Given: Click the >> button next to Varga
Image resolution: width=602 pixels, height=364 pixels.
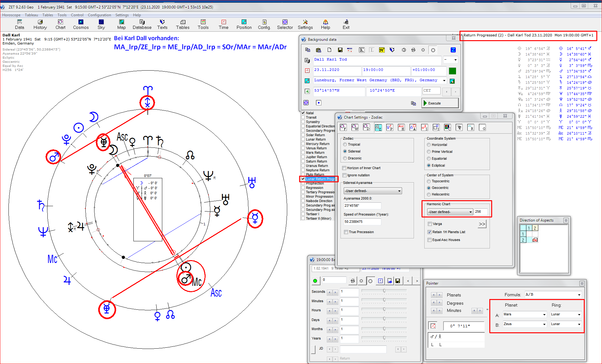Looking at the screenshot, I should (482, 224).
